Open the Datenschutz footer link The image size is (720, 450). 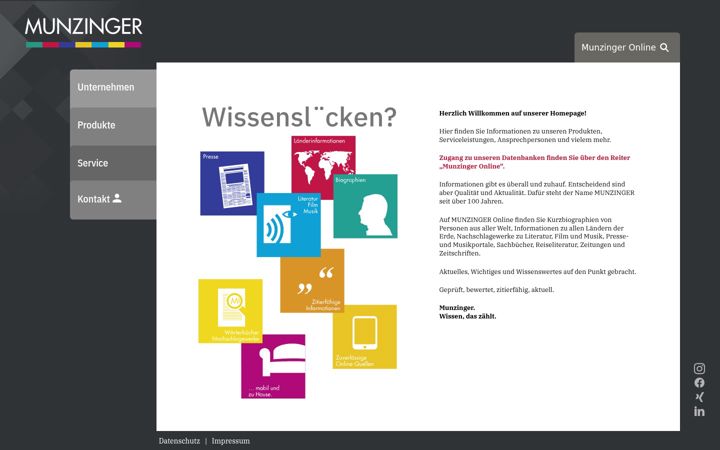click(x=179, y=441)
